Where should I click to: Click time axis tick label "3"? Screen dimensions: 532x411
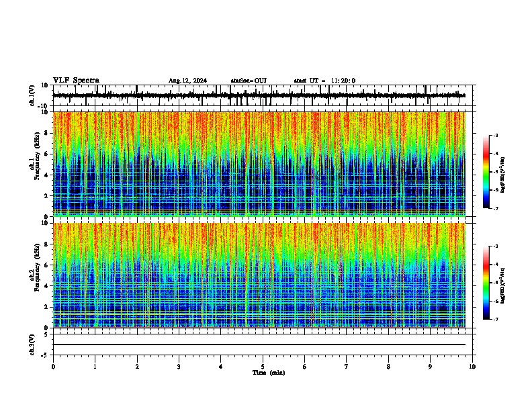(x=179, y=367)
